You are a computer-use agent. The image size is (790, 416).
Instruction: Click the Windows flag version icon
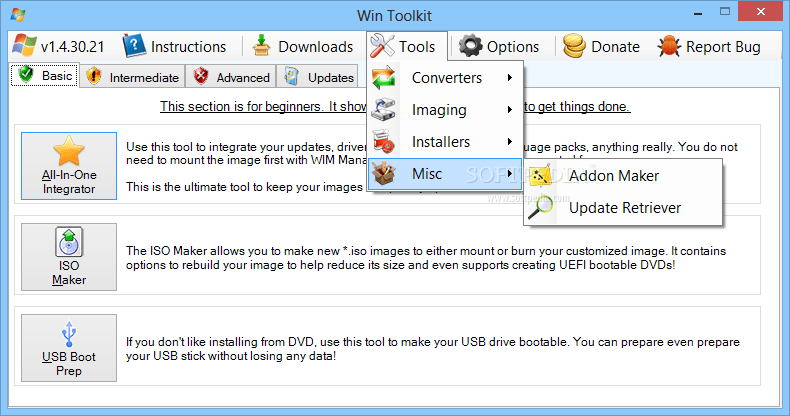(x=24, y=46)
